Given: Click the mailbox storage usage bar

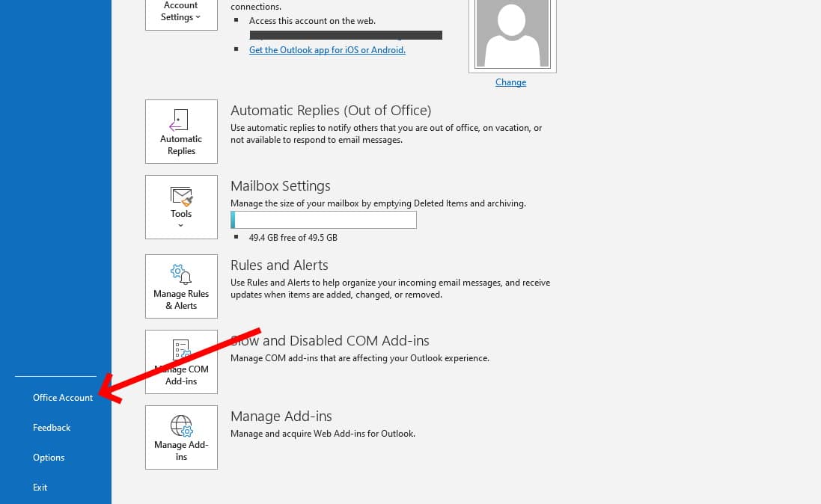Looking at the screenshot, I should [x=323, y=219].
